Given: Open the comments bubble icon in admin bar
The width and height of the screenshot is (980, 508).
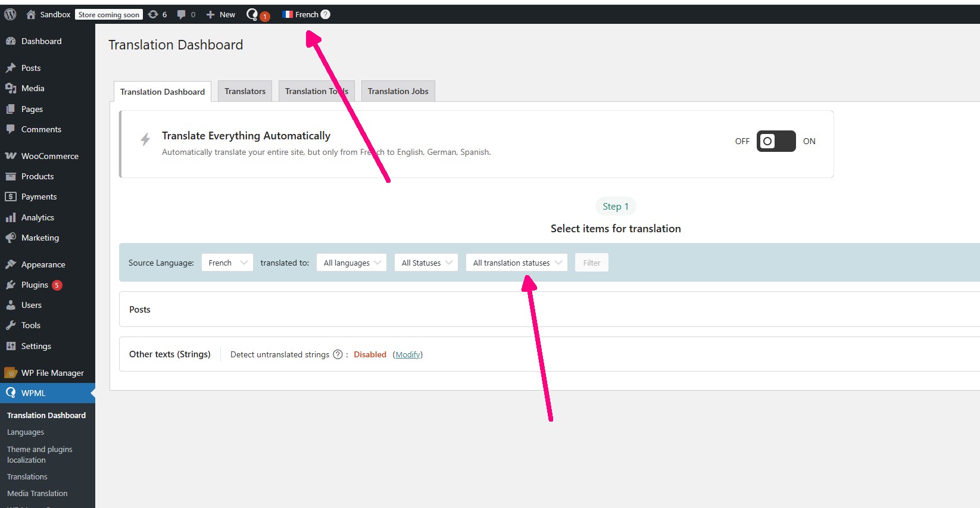Looking at the screenshot, I should (x=182, y=14).
